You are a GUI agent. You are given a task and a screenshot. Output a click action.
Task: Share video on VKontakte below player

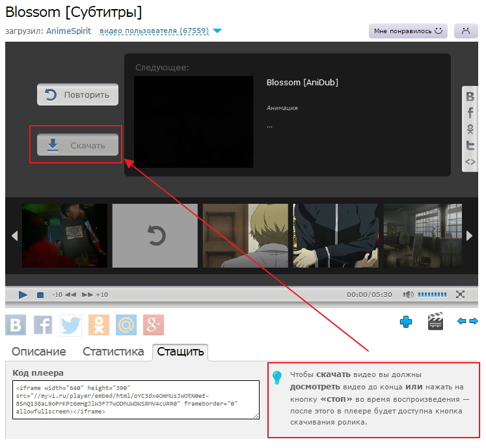tap(16, 324)
